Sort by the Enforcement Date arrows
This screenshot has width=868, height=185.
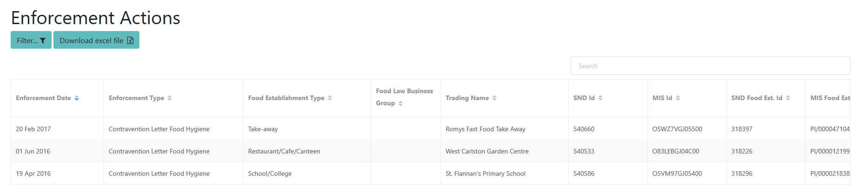coord(77,98)
